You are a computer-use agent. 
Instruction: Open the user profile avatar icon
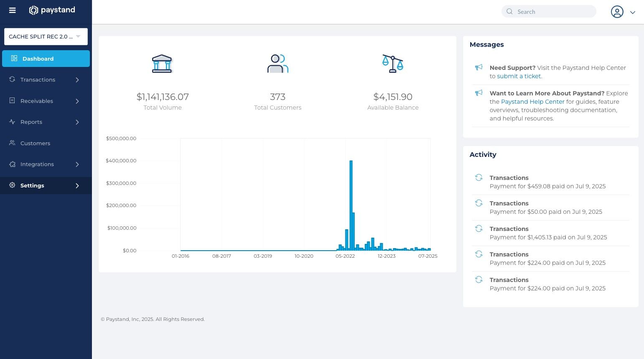(617, 12)
